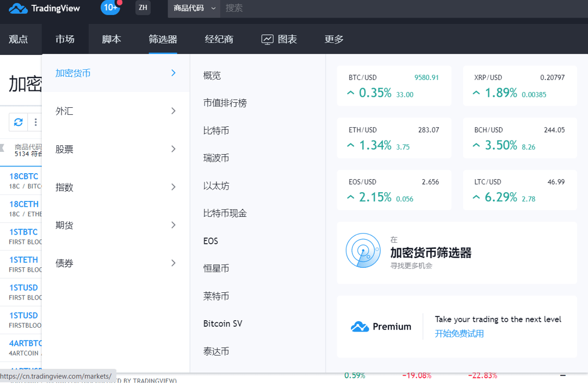The height and width of the screenshot is (386, 588).
Task: Open the 恒星币 link
Action: [216, 268]
